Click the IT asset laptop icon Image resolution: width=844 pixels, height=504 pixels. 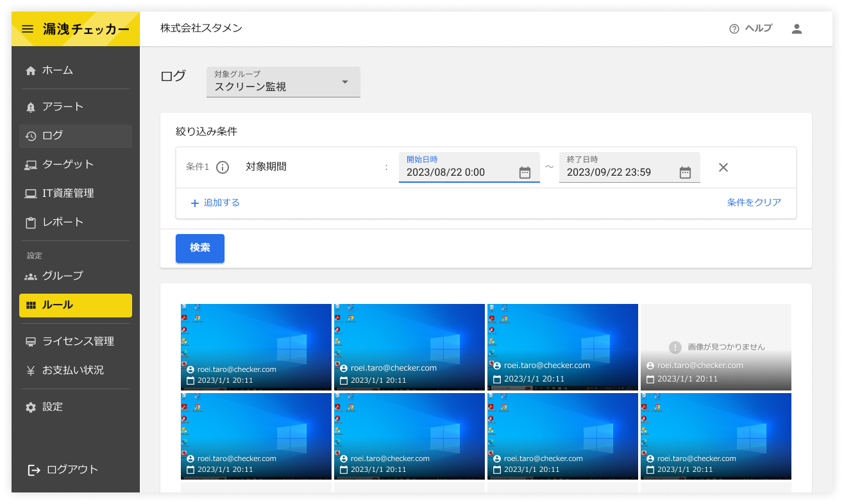(30, 194)
